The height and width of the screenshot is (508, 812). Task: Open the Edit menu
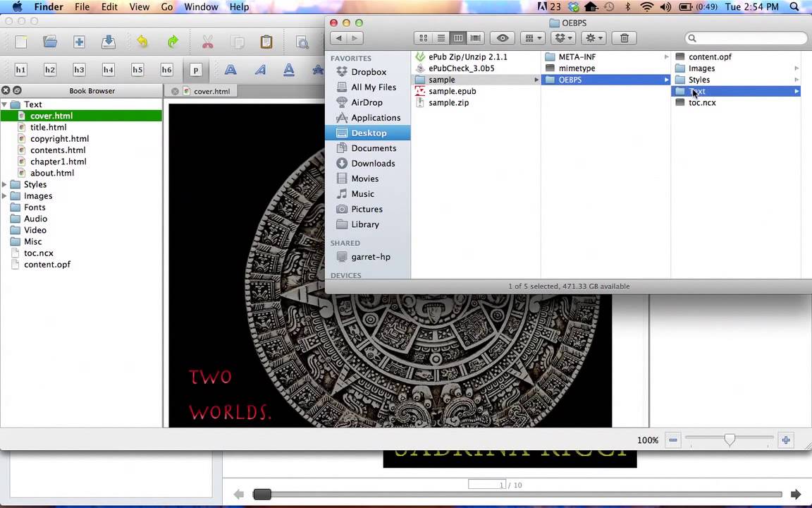pos(109,7)
